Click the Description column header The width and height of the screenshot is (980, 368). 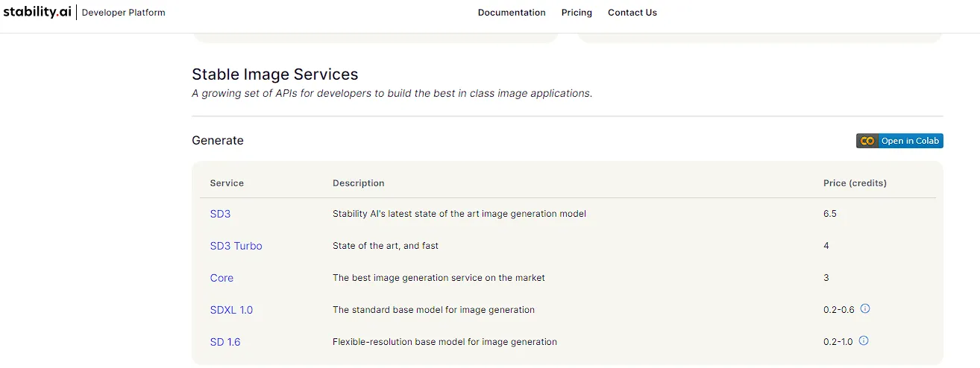point(359,183)
